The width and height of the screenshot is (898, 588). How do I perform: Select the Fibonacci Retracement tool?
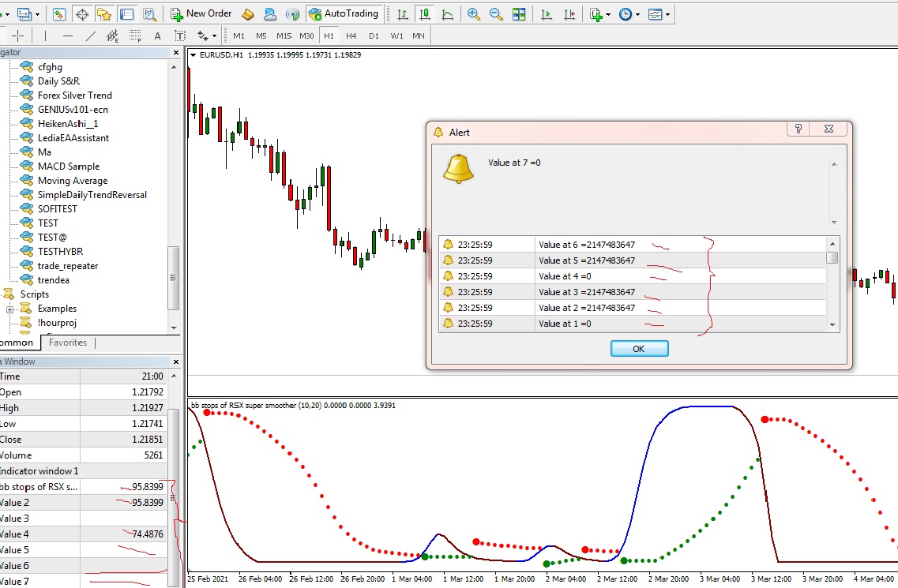(135, 36)
